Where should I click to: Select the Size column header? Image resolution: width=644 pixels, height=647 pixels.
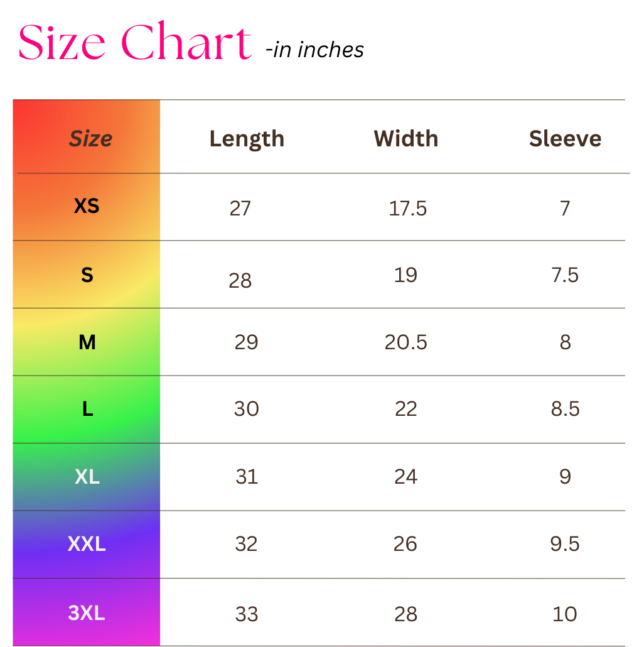point(90,138)
